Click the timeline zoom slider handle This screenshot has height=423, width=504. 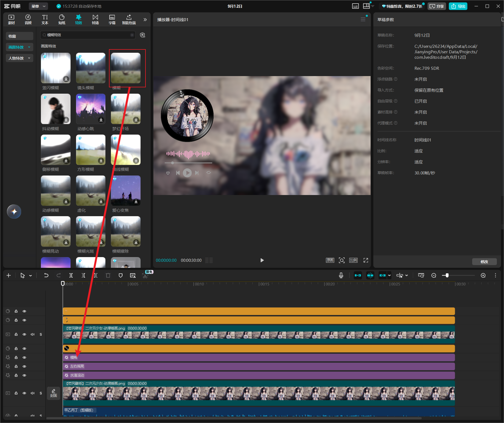point(447,275)
